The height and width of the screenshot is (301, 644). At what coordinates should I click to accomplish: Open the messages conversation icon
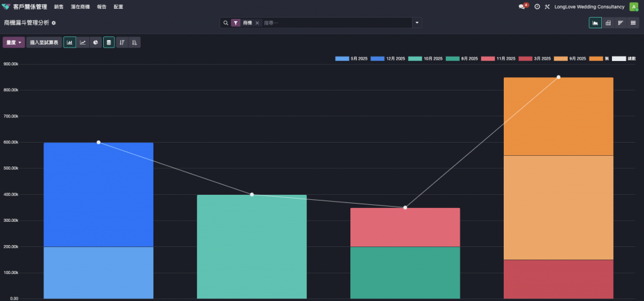point(522,7)
